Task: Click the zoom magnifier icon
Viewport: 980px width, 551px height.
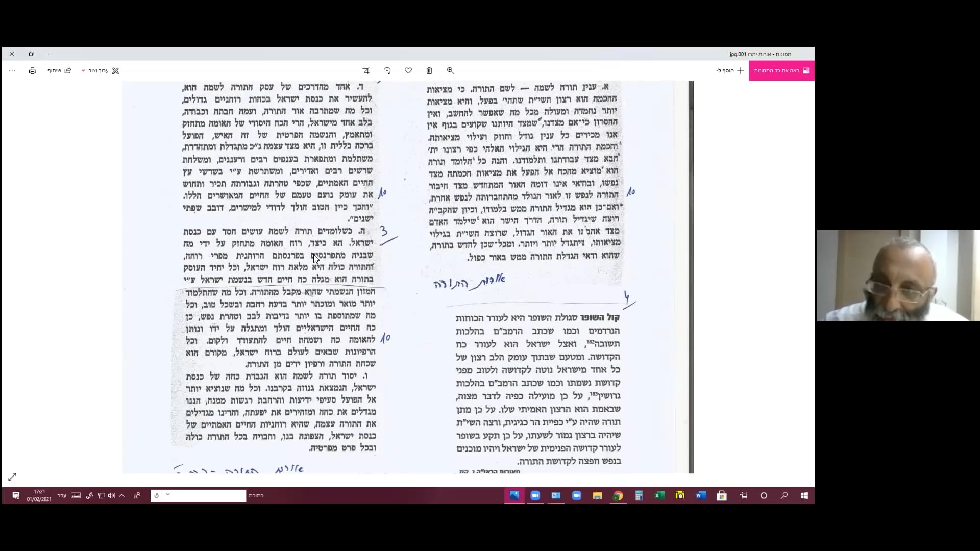Action: (x=450, y=71)
